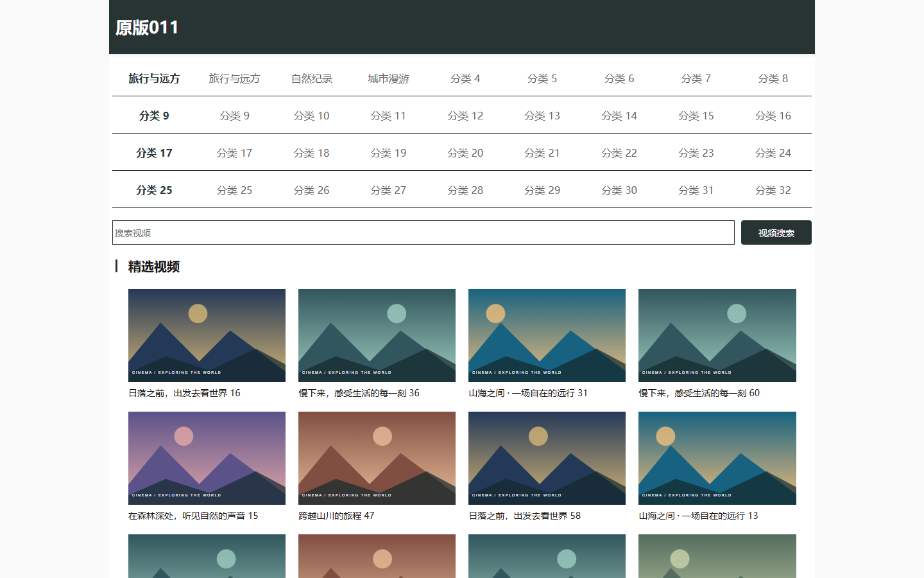
Task: Go to 分类 29 category
Action: [x=542, y=190]
